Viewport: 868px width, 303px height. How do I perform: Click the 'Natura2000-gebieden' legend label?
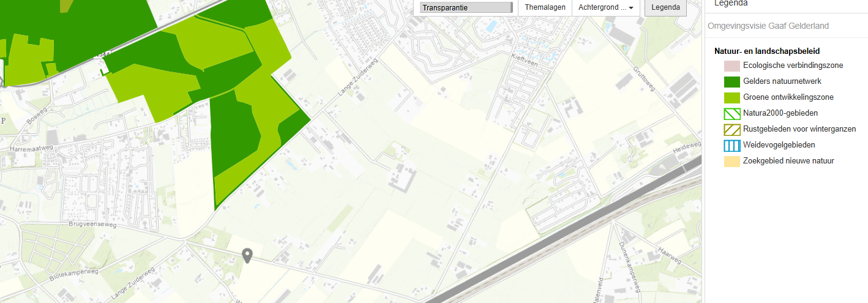point(780,113)
